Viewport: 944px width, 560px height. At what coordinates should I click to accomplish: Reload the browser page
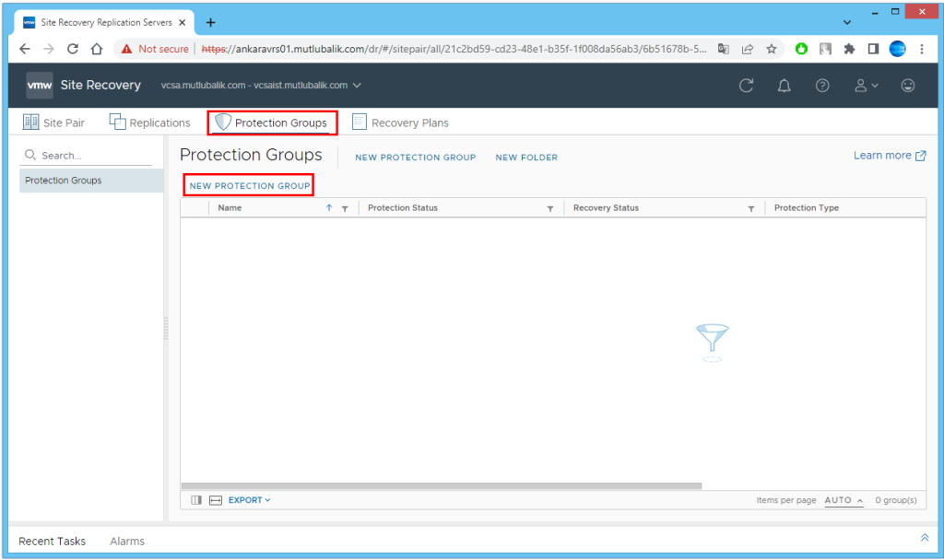coord(73,49)
